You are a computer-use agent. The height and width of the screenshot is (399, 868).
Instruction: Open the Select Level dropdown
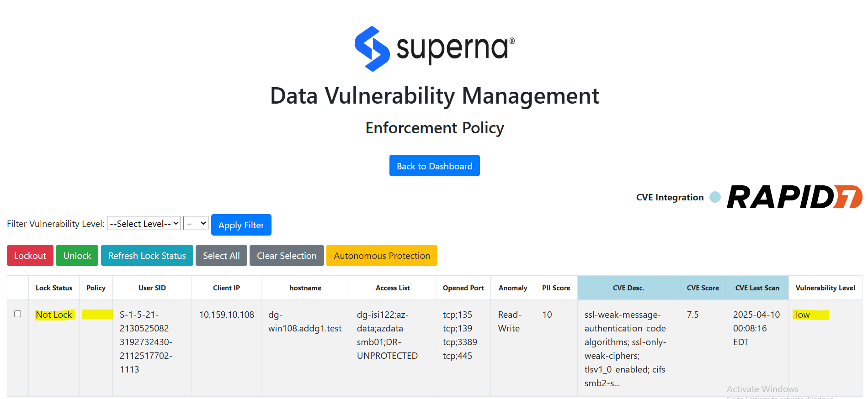pyautogui.click(x=144, y=223)
